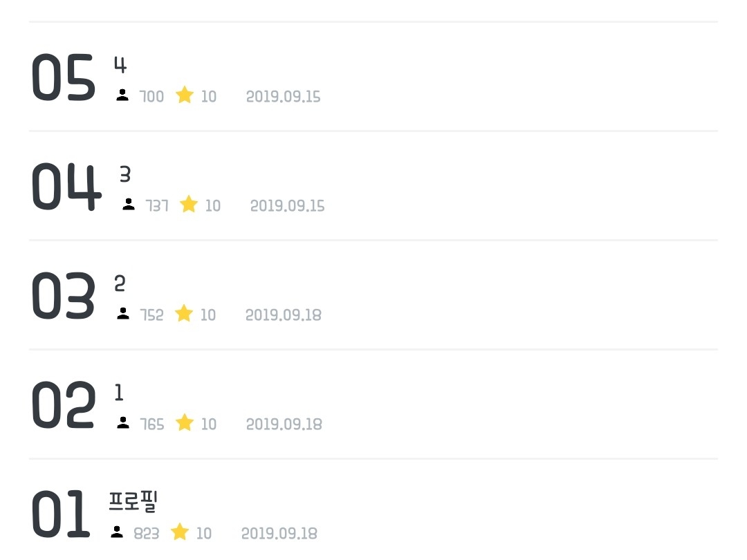Click the viewer person icon in episode 05

tap(122, 95)
